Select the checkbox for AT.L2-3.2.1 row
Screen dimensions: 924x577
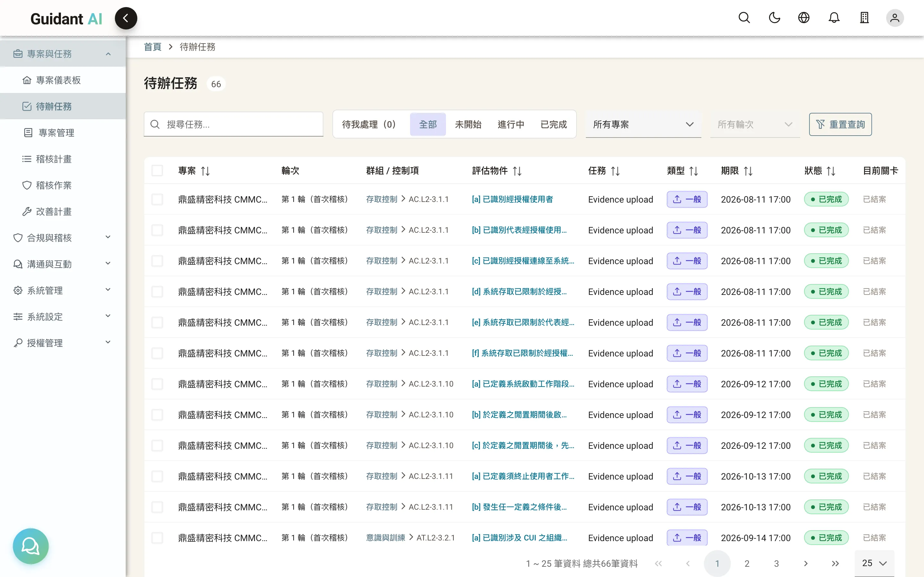tap(157, 538)
